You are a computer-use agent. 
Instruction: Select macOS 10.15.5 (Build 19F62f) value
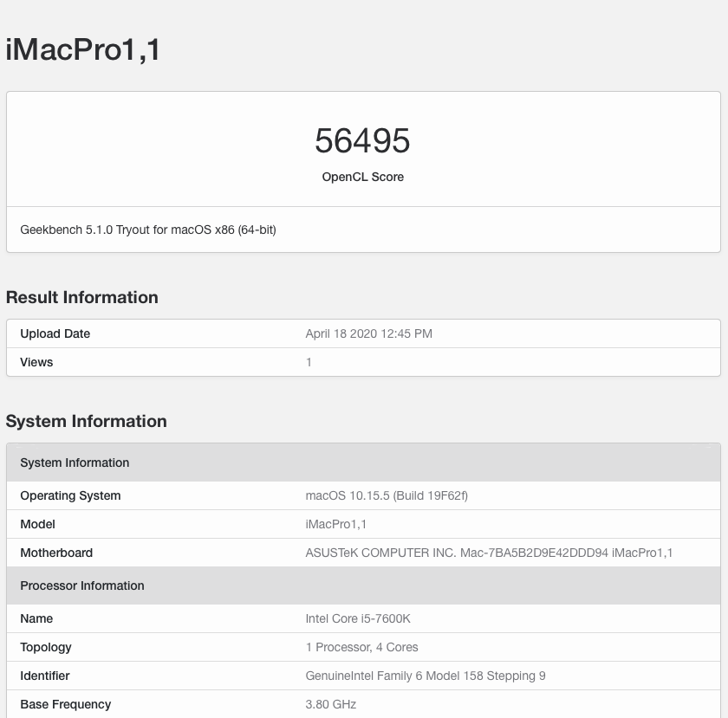(x=387, y=495)
